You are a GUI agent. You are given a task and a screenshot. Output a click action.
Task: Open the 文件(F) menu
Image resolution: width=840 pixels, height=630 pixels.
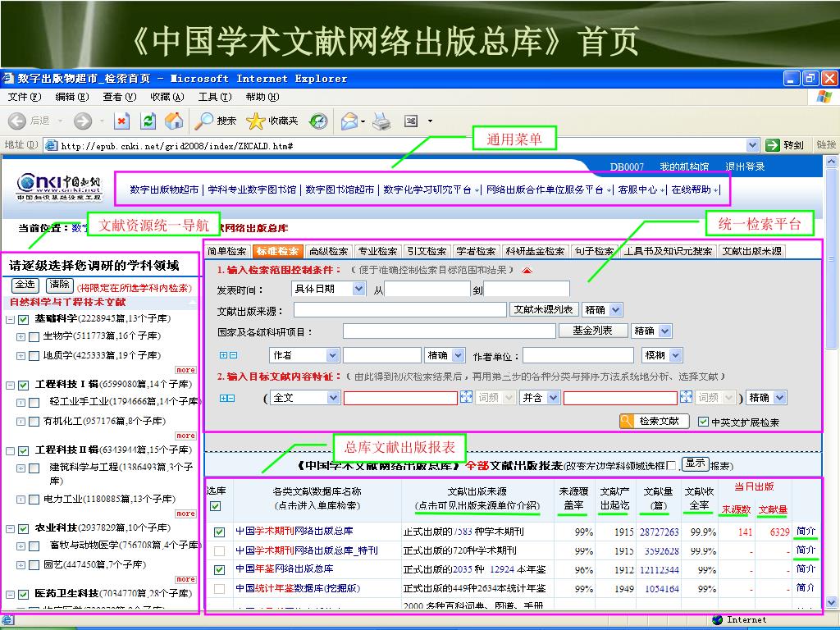tap(25, 97)
